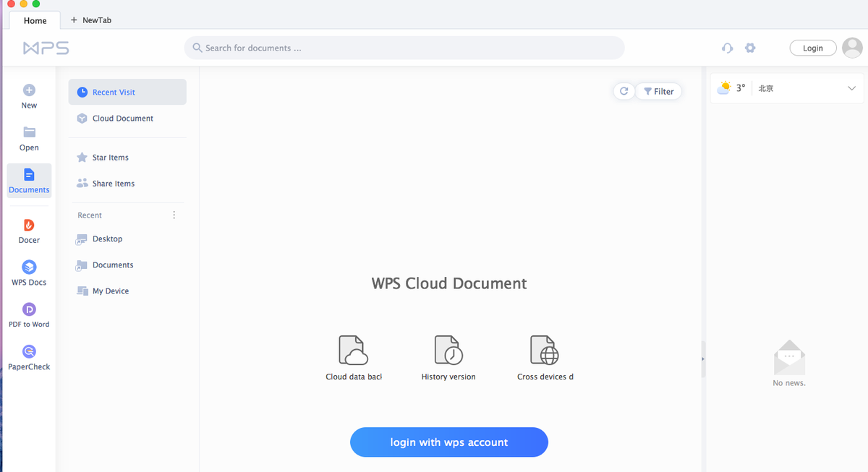Open the Open folder icon in sidebar
The image size is (868, 472).
(29, 132)
